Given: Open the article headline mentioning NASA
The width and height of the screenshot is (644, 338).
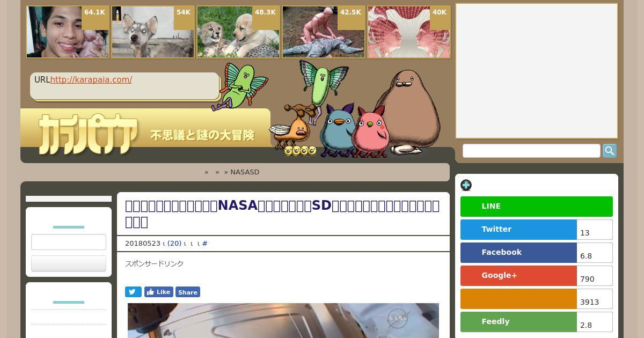Looking at the screenshot, I should tap(282, 214).
